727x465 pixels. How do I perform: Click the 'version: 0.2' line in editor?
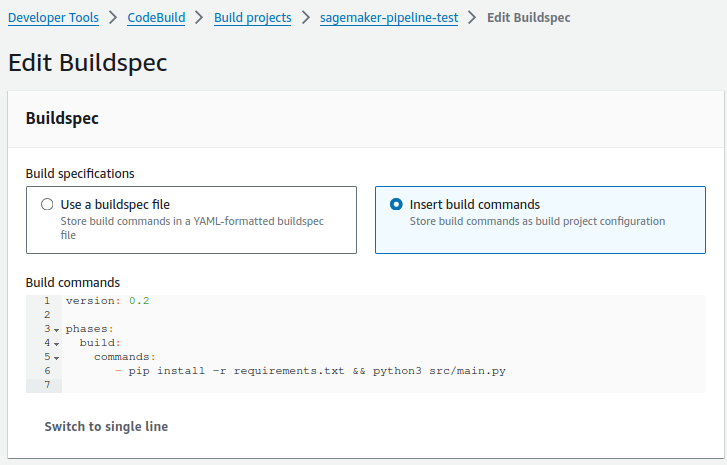107,301
